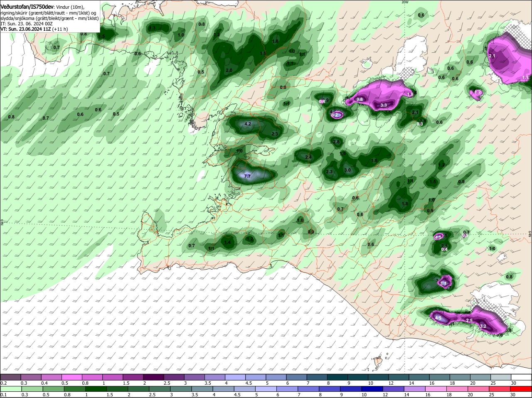Viewport: 532px width, 398px height.
Task: Click the 2.4 precipitation value on the map
Action: tap(308, 157)
